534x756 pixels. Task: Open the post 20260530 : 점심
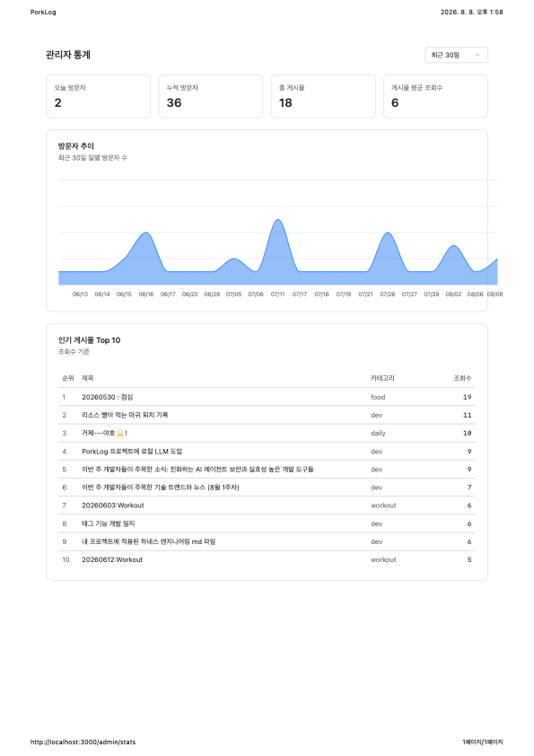108,397
